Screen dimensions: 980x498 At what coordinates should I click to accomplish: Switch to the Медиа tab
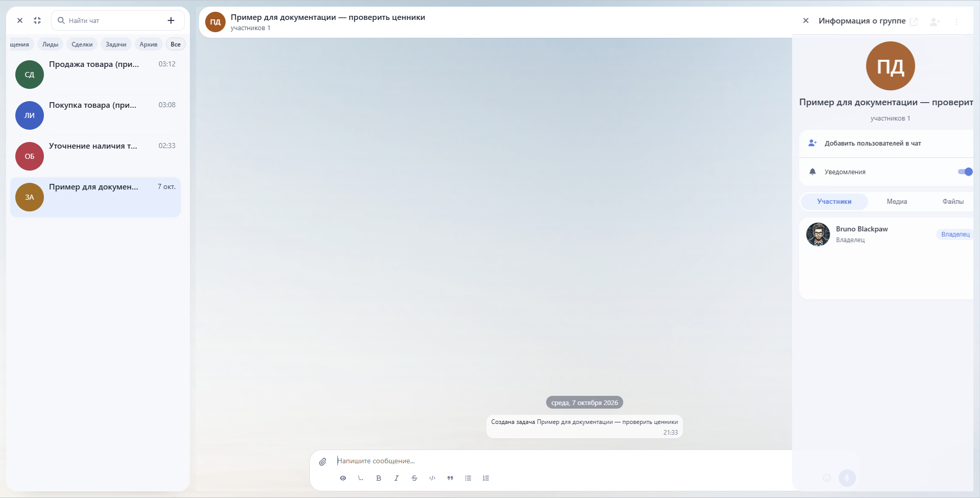(x=897, y=201)
